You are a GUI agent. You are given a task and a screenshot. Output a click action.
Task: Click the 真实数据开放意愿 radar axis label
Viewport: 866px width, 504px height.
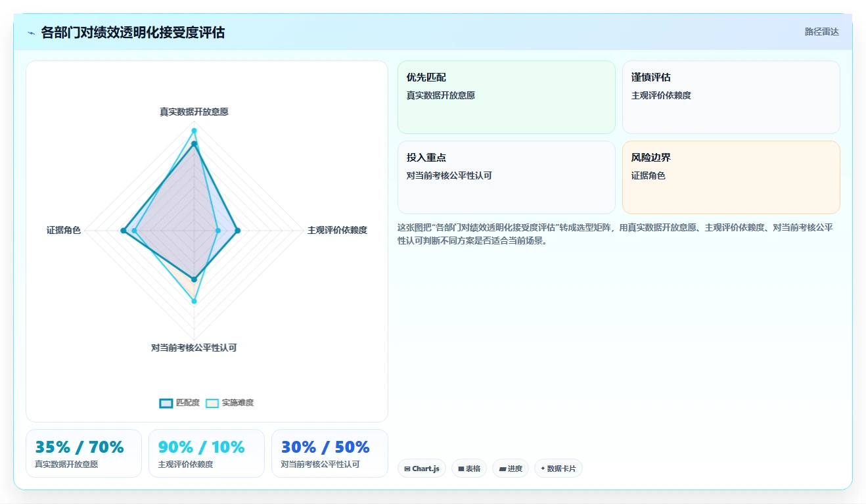[194, 112]
